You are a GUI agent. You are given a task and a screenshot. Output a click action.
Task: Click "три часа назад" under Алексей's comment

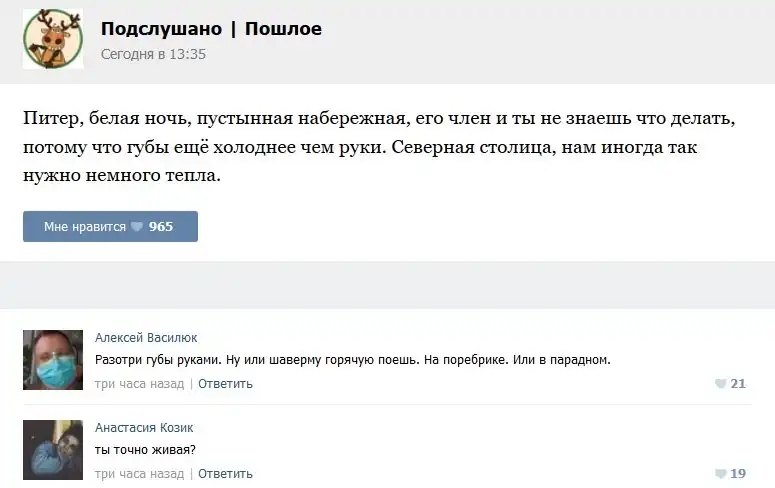click(139, 384)
